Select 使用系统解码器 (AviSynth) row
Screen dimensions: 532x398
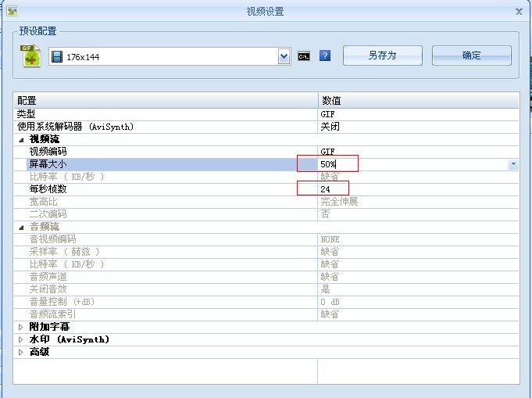pyautogui.click(x=266, y=127)
